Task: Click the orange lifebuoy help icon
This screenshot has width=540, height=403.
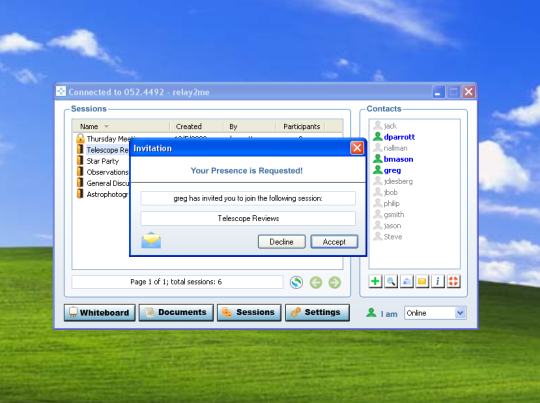Action: (x=454, y=281)
